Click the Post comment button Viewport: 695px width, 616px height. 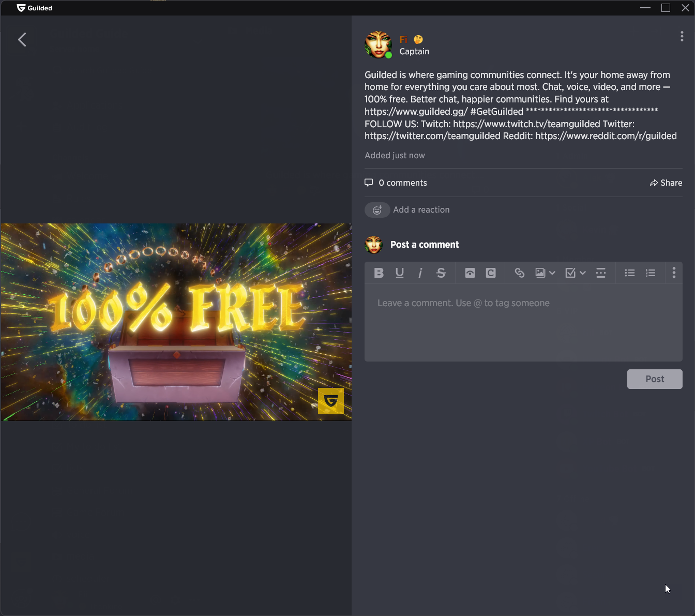pos(655,379)
